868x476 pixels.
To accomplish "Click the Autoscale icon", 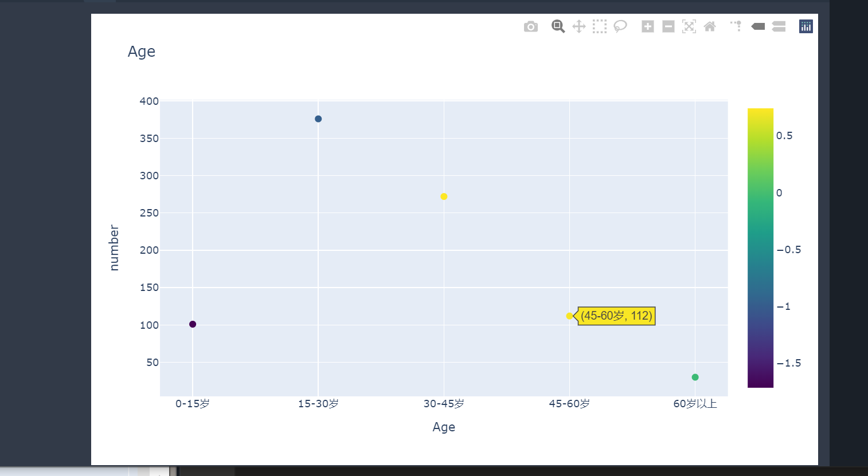I will click(x=689, y=26).
